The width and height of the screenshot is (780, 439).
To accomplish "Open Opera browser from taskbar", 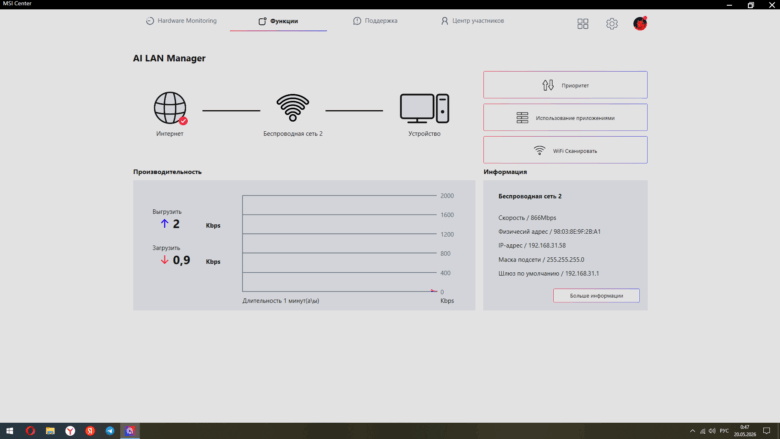I will pyautogui.click(x=30, y=431).
